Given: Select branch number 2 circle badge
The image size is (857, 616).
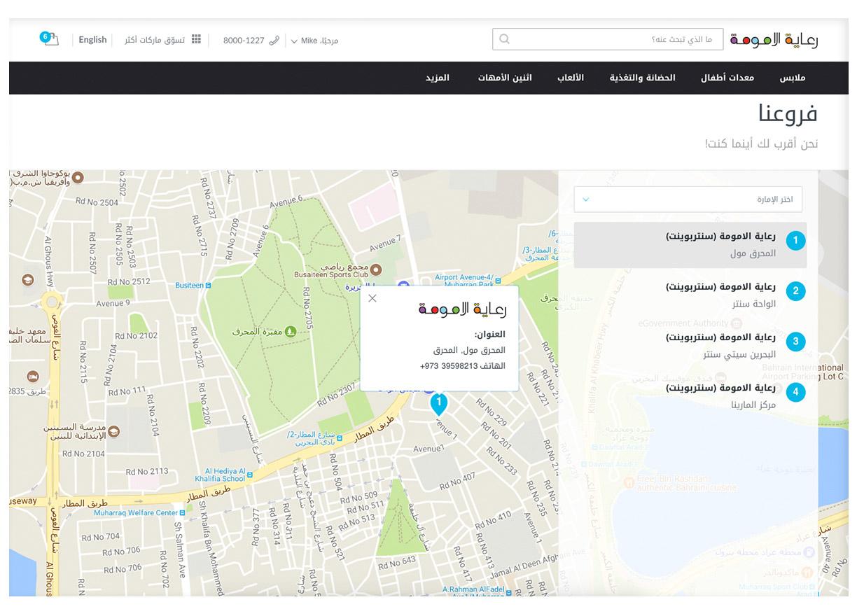Looking at the screenshot, I should pyautogui.click(x=795, y=291).
